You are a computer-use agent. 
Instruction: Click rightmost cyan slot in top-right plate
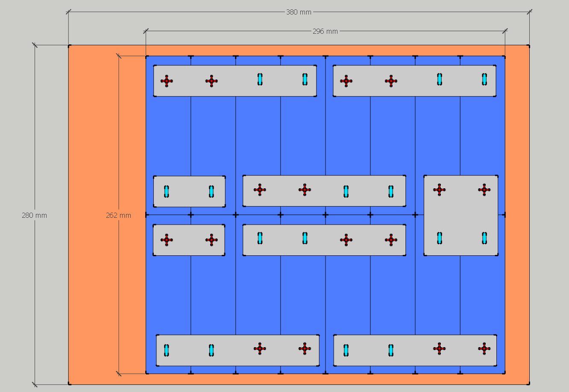(484, 79)
